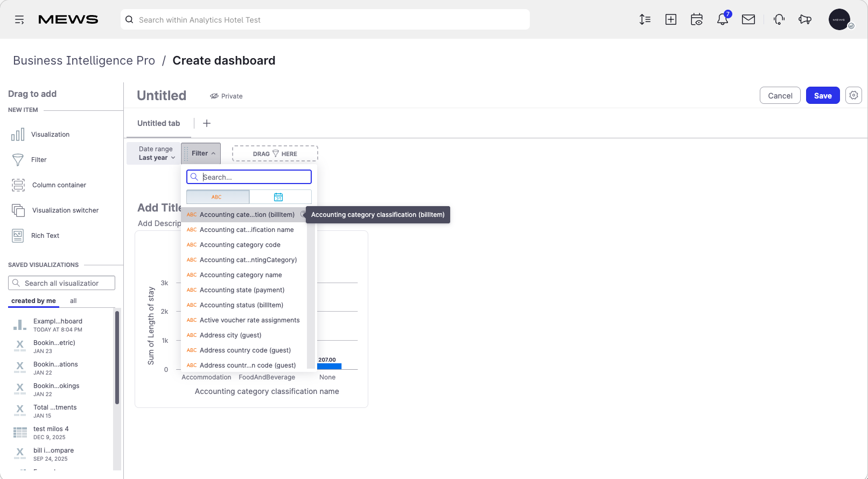
Task: Click the saved visualizations list scrollbar
Action: tap(117, 357)
